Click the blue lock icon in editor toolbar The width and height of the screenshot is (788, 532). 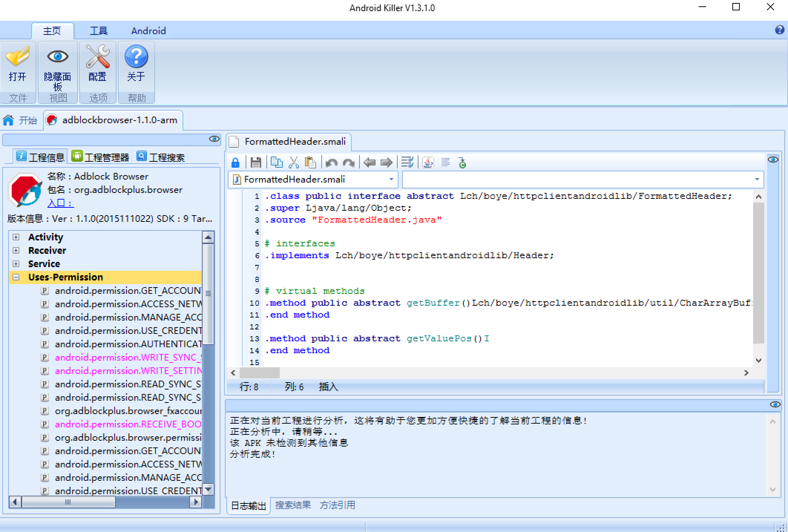235,162
